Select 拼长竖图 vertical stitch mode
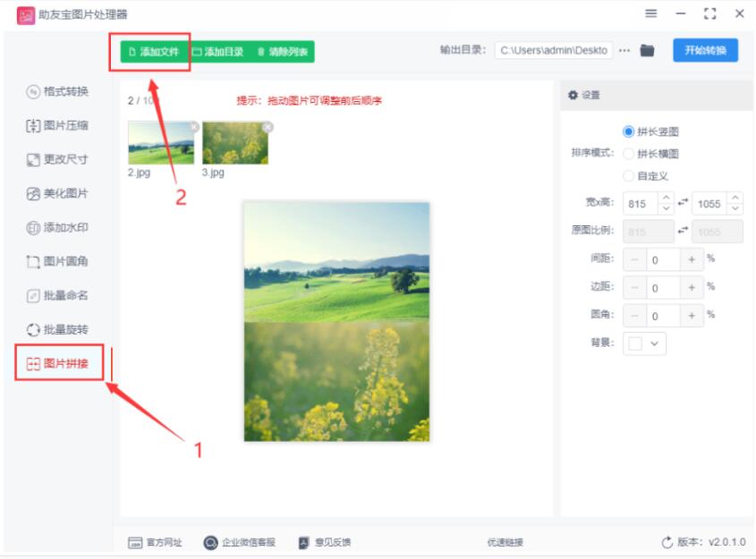756x559 pixels. [628, 131]
